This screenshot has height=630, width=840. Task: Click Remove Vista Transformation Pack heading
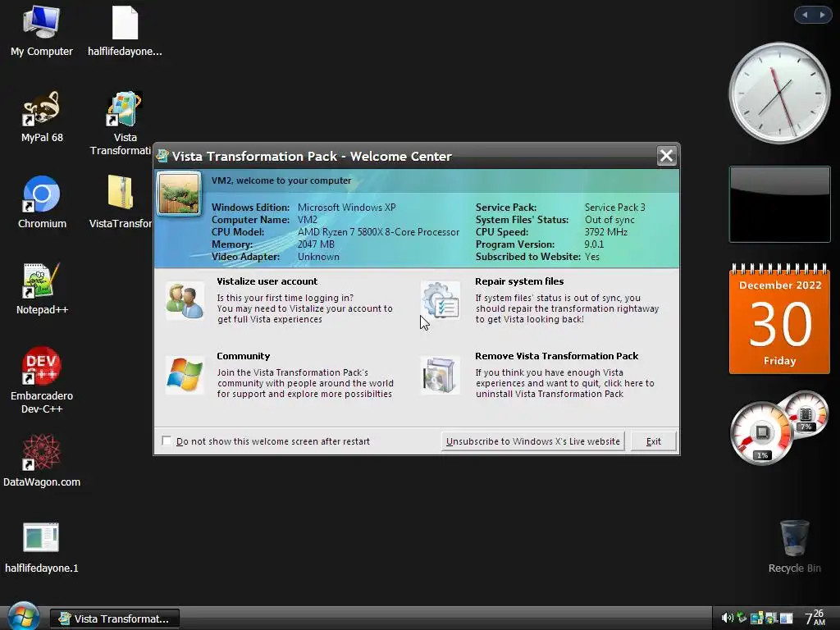click(x=557, y=356)
